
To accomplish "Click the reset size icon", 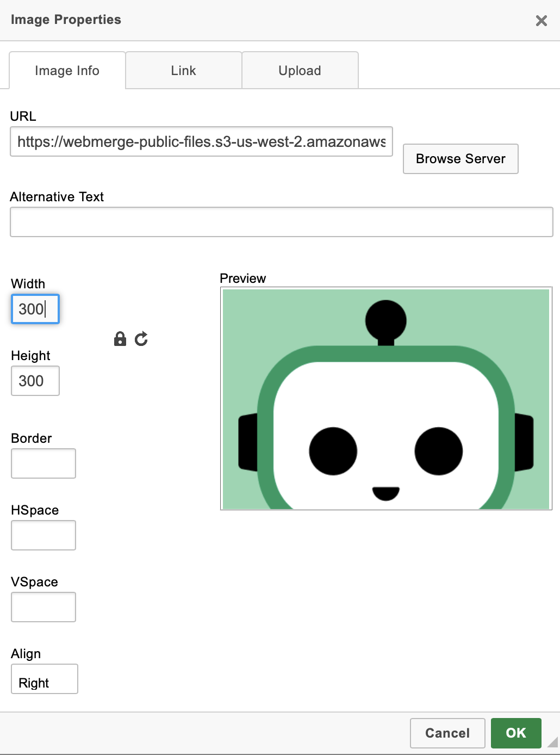I will tap(141, 339).
